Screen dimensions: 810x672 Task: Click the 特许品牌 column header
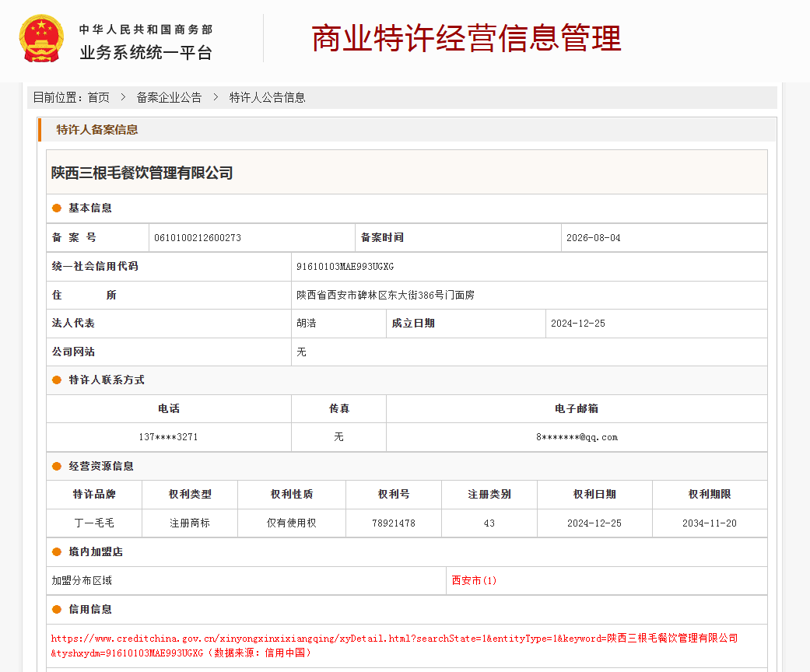(x=94, y=495)
